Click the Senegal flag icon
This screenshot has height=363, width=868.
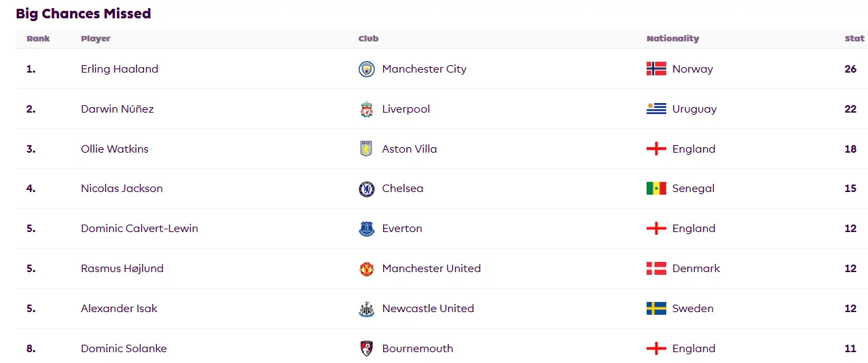point(656,189)
